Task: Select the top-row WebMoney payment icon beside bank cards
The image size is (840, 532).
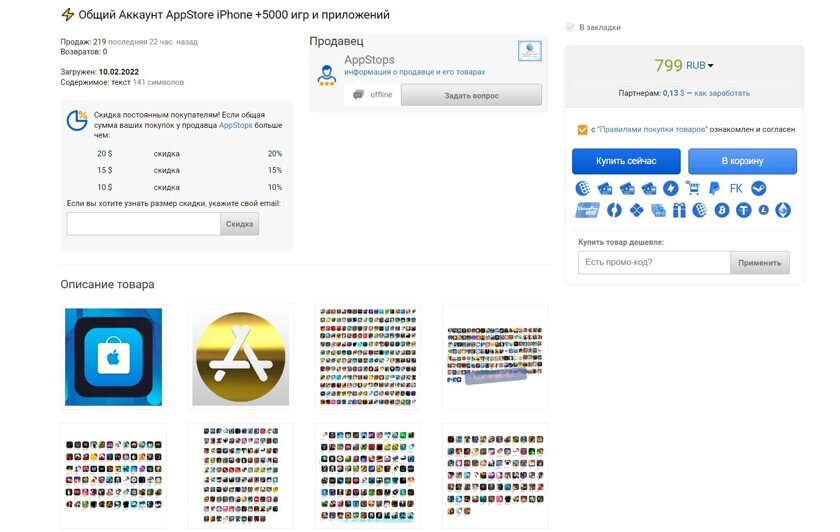Action: (x=582, y=188)
